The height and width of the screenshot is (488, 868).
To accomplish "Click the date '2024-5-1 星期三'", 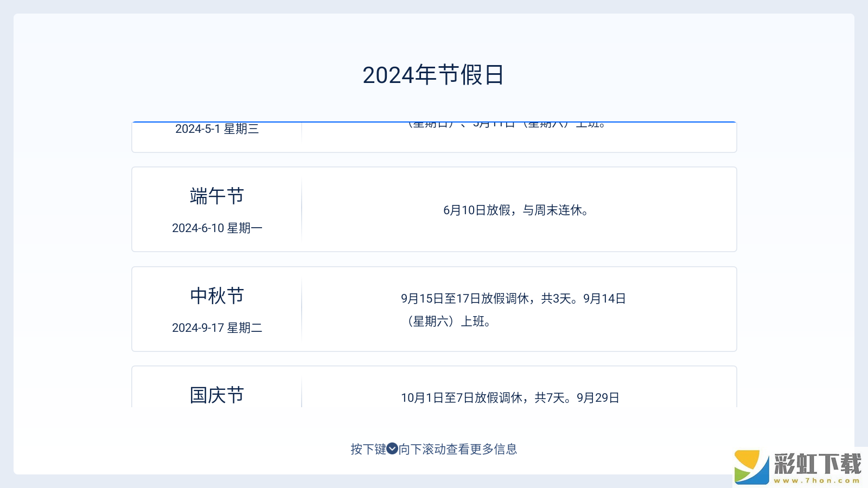I will (x=217, y=129).
